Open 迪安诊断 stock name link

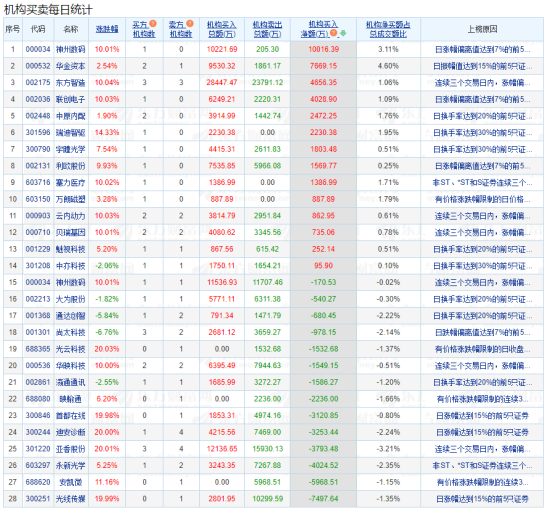pos(71,432)
